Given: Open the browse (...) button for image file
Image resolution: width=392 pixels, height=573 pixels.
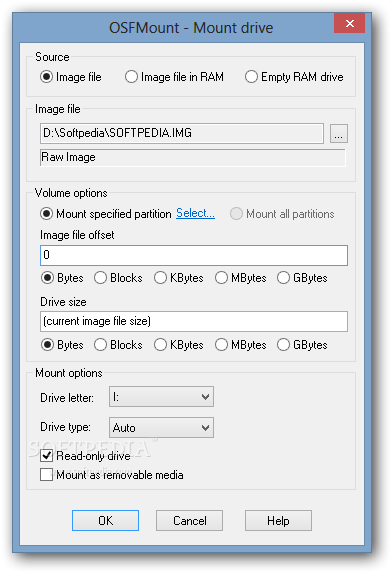Looking at the screenshot, I should [339, 133].
